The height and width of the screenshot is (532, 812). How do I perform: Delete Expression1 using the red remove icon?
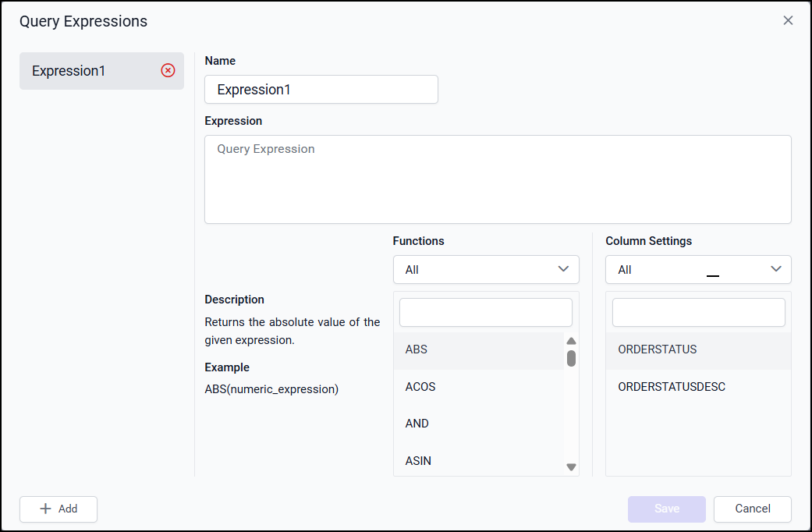pyautogui.click(x=168, y=71)
